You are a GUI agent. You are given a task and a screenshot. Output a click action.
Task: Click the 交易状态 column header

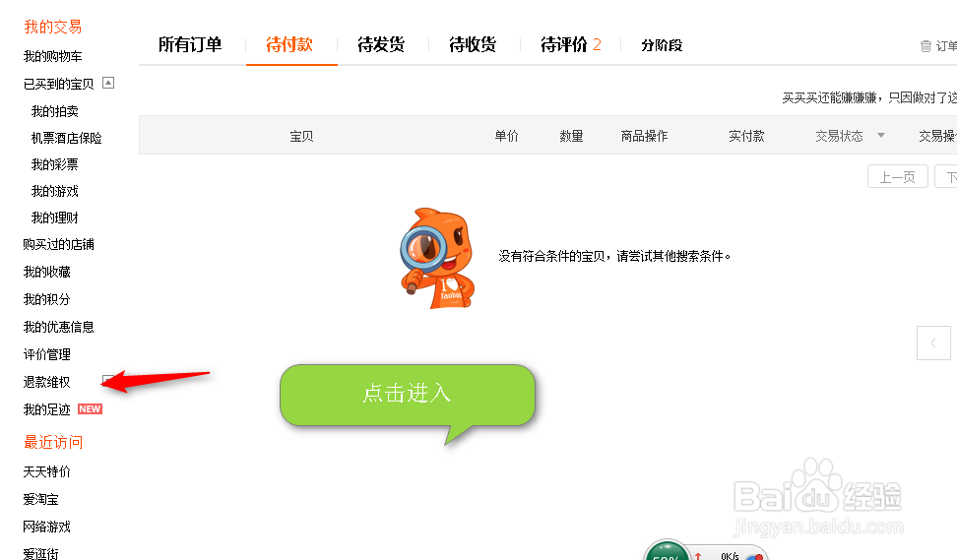pyautogui.click(x=839, y=136)
